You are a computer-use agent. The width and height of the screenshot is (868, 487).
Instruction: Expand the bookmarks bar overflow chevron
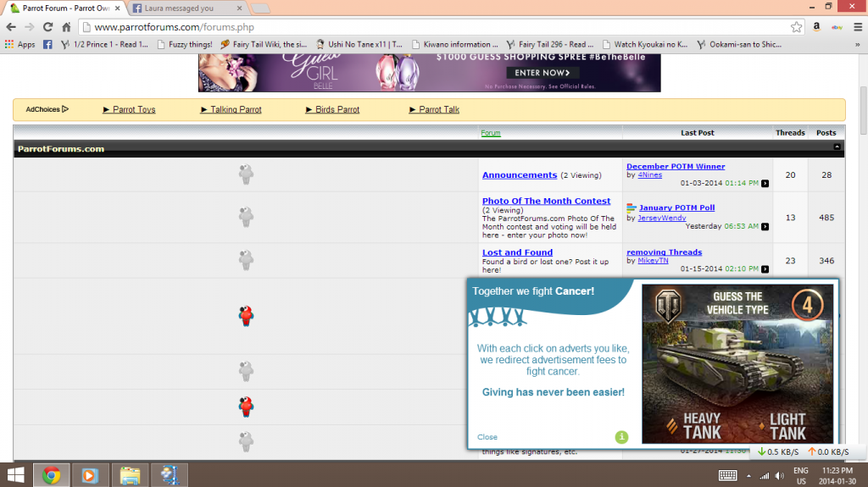(x=858, y=44)
